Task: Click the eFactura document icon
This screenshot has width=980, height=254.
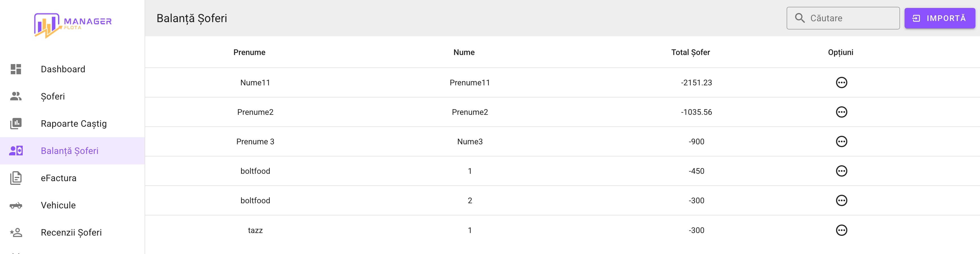Action: 16,178
